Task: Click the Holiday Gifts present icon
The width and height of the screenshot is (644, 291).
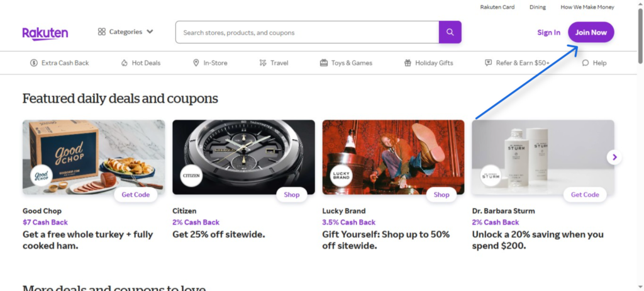Action: (408, 63)
